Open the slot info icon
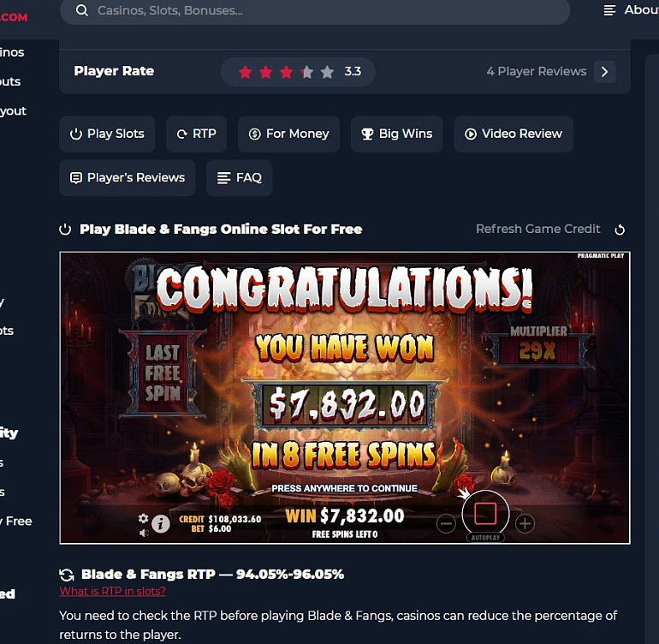 pos(161,524)
